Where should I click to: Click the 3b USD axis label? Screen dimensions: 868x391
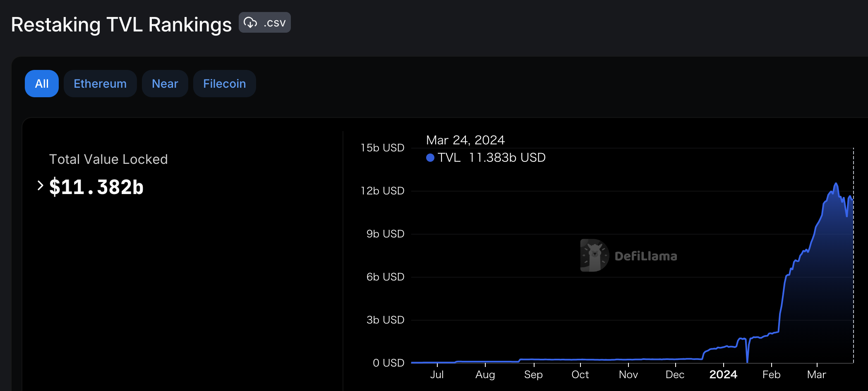point(385,320)
